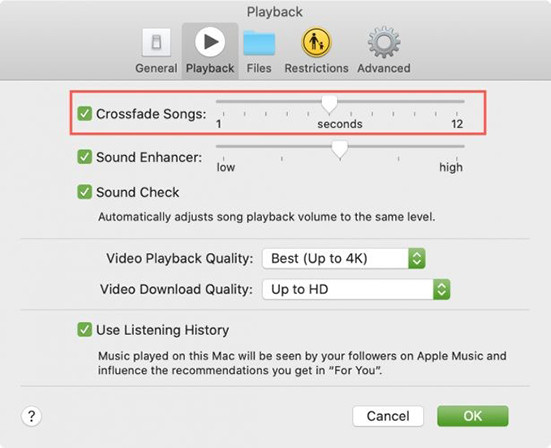Toggle the Sound Check checkbox
The image size is (551, 448).
84,192
